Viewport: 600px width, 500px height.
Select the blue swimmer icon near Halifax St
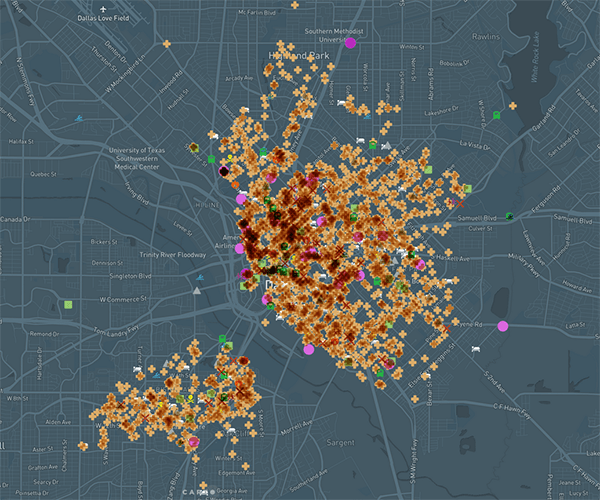[79, 118]
